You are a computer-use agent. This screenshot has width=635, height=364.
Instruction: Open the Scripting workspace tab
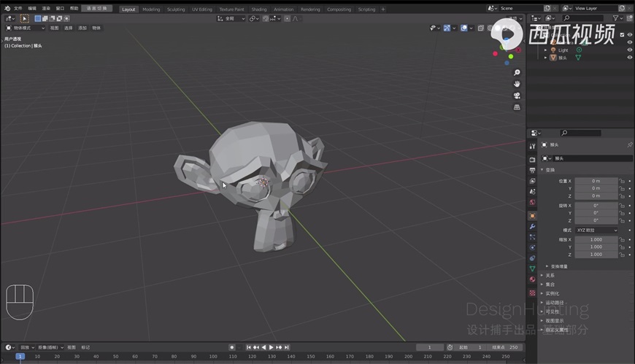pos(366,9)
